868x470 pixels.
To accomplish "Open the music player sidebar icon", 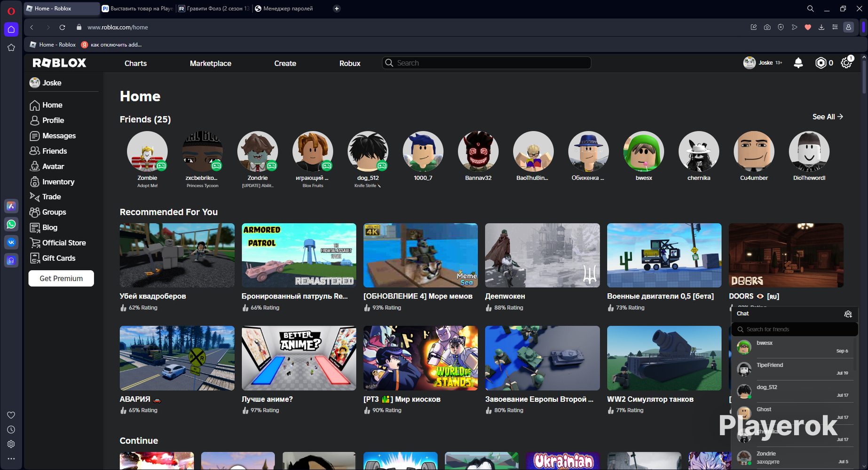I will [x=11, y=260].
